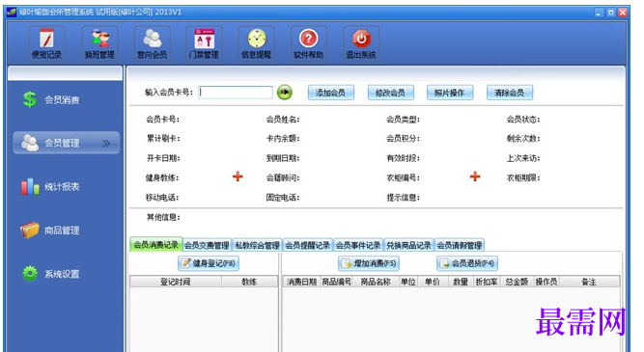Click the 照片操作 button

tap(450, 93)
